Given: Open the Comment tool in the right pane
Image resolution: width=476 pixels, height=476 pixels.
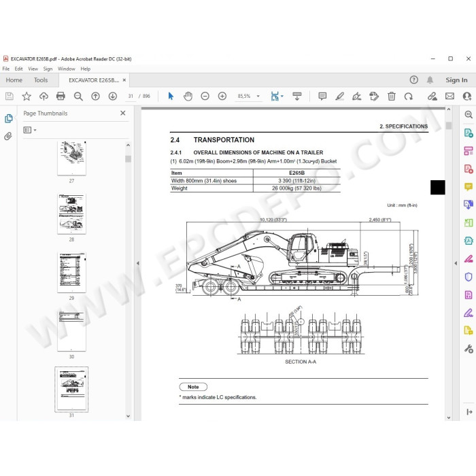Looking at the screenshot, I should (x=469, y=186).
